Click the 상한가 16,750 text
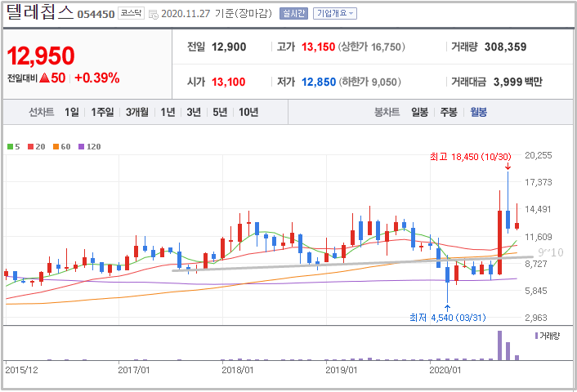The image size is (577, 392). pos(372,47)
